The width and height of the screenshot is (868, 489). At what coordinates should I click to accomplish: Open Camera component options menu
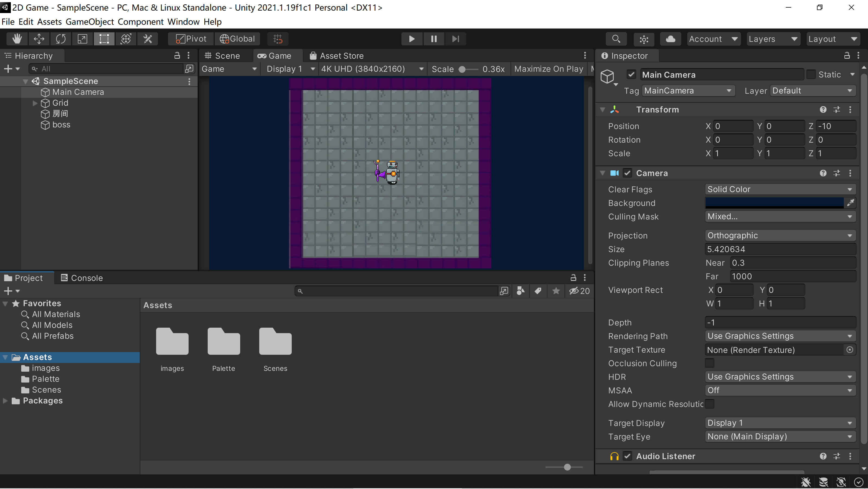[850, 173]
